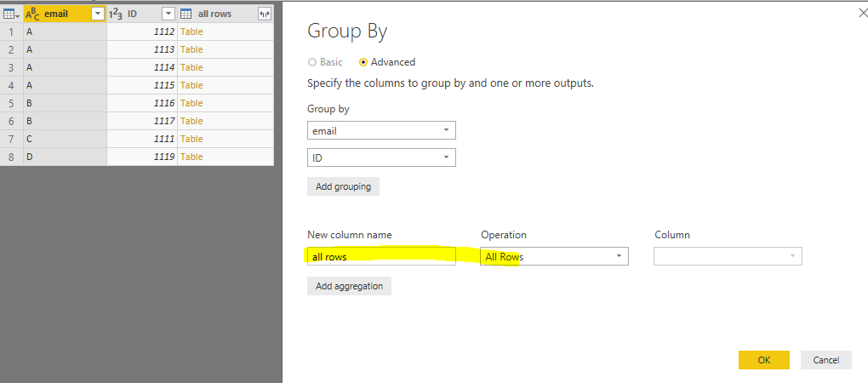Select ID cell 1113
Viewport: 868px width, 383px height.
(142, 49)
